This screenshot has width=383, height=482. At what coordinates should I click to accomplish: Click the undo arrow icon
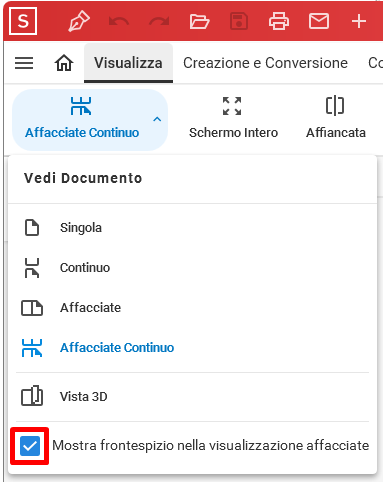(x=119, y=21)
